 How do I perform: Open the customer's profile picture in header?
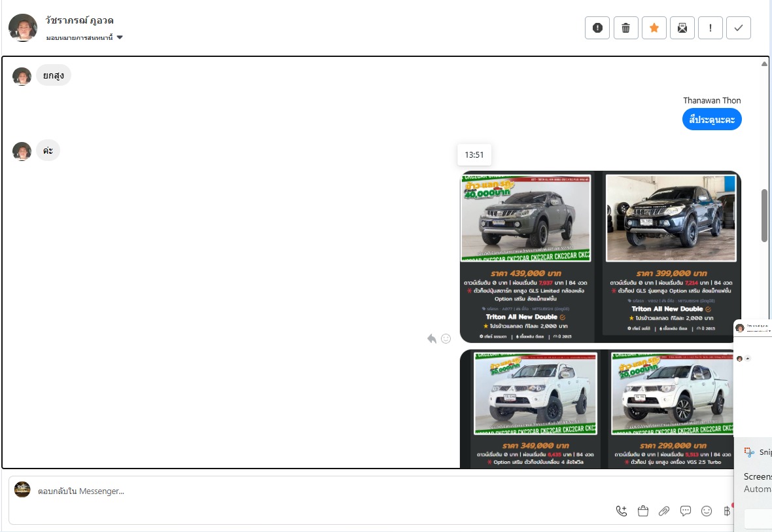pos(23,27)
